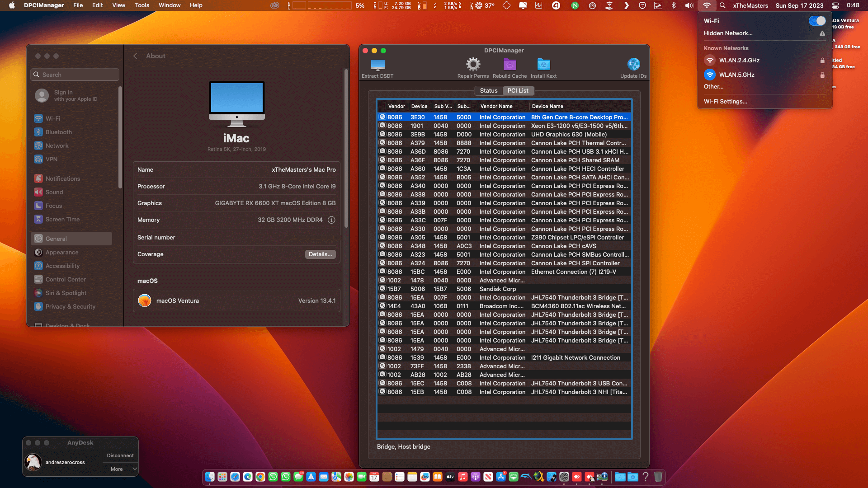Image resolution: width=868 pixels, height=488 pixels.
Task: Click the Repair Perms gear icon
Action: pyautogui.click(x=473, y=65)
